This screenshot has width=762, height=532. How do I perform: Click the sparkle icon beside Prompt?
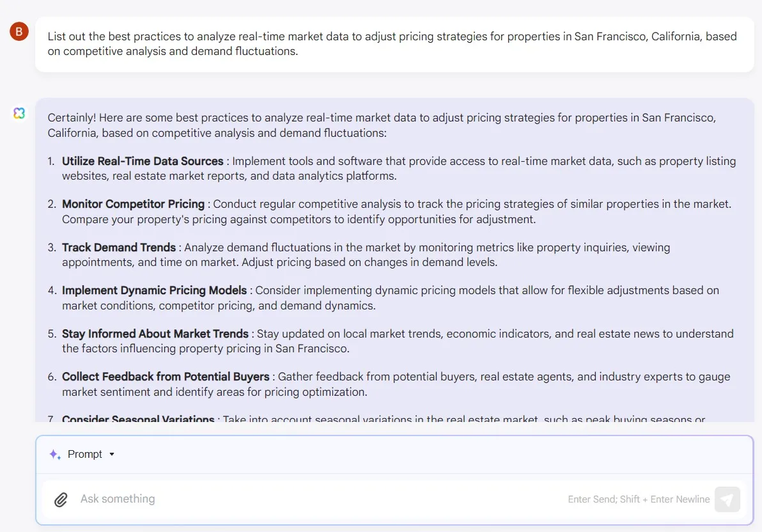pyautogui.click(x=55, y=455)
